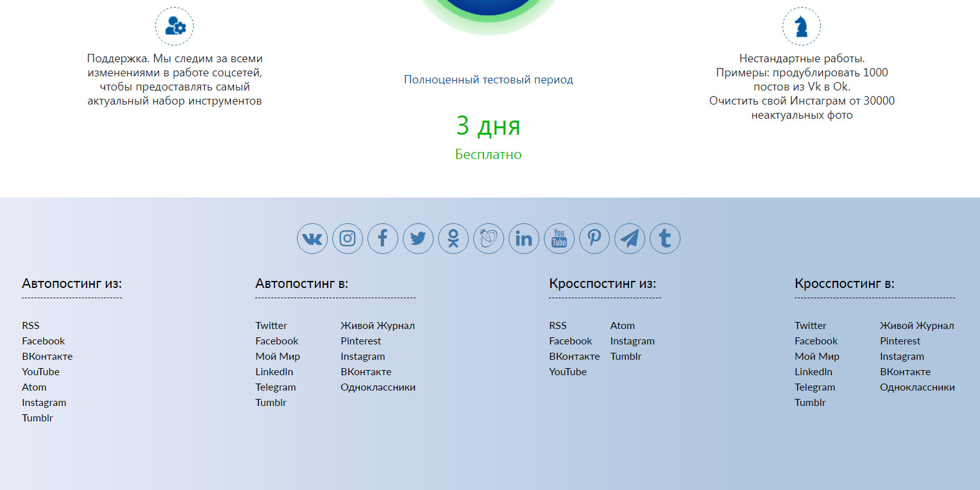Screen dimensions: 980x490
Task: Click RSS under Автопостинг из
Action: pyautogui.click(x=31, y=326)
